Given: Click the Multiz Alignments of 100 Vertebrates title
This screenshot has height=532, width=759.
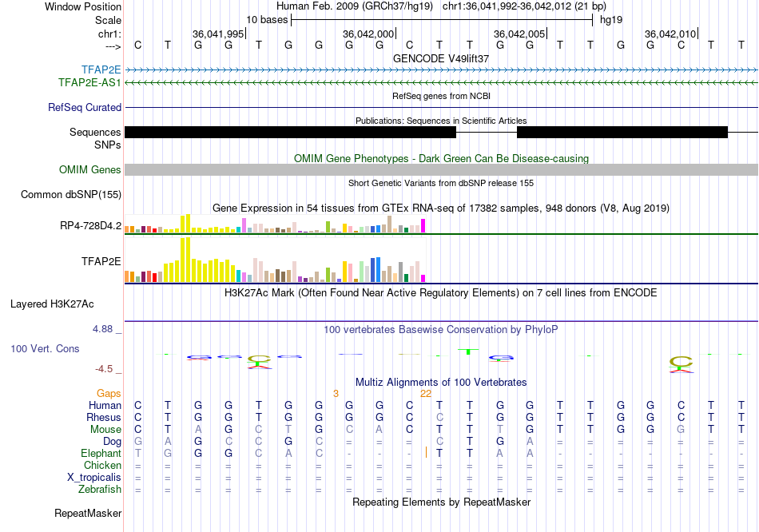Looking at the screenshot, I should tap(441, 383).
